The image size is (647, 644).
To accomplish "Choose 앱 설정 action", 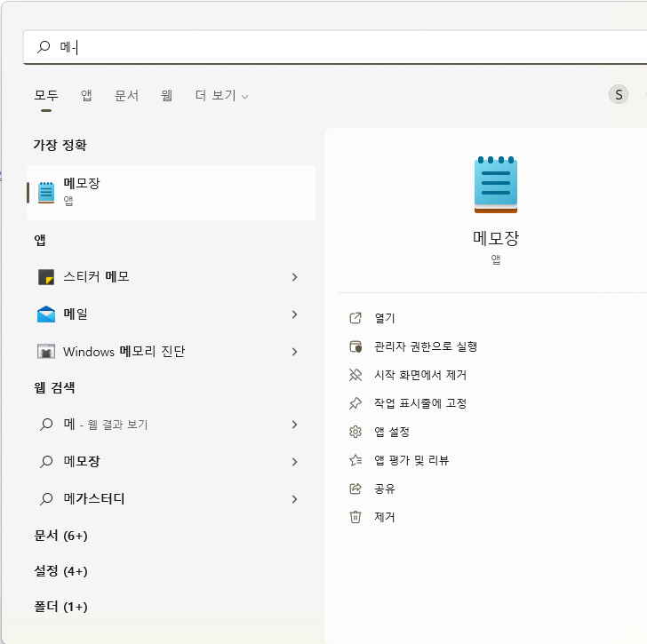I will 392,432.
